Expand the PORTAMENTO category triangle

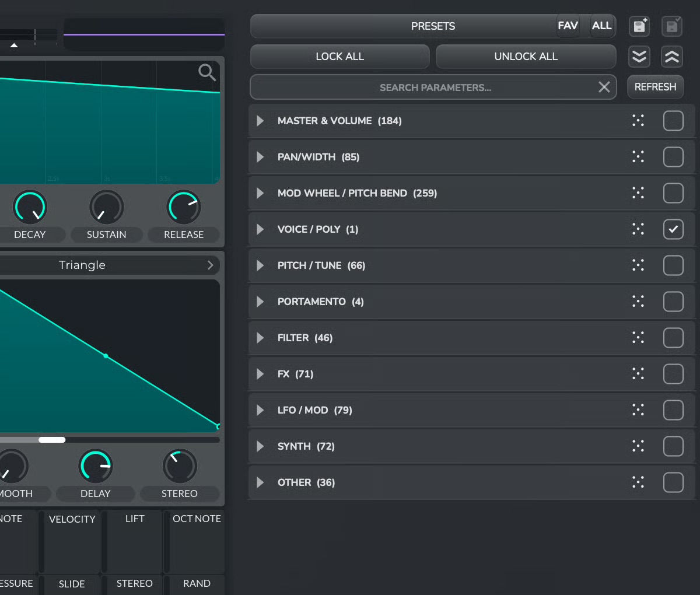point(260,302)
